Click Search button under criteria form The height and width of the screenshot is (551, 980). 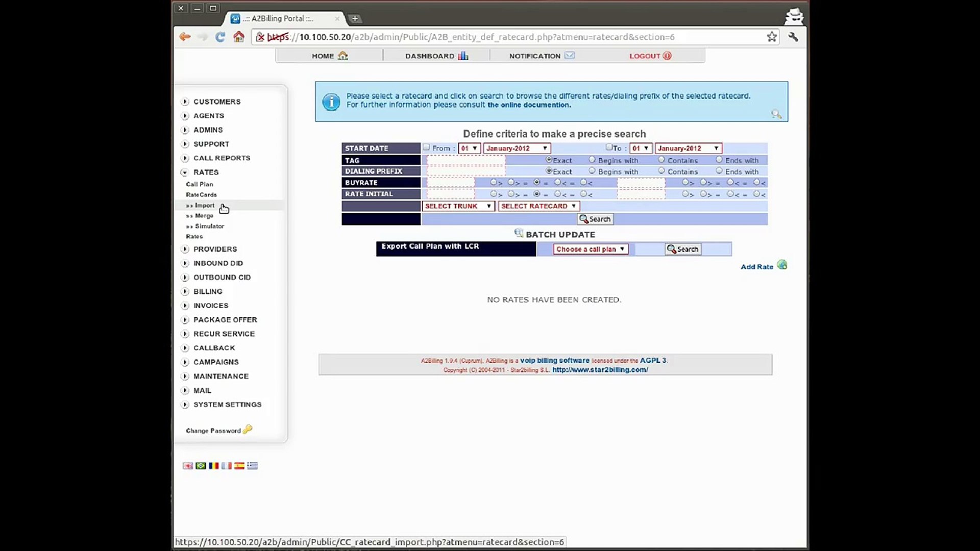[595, 219]
